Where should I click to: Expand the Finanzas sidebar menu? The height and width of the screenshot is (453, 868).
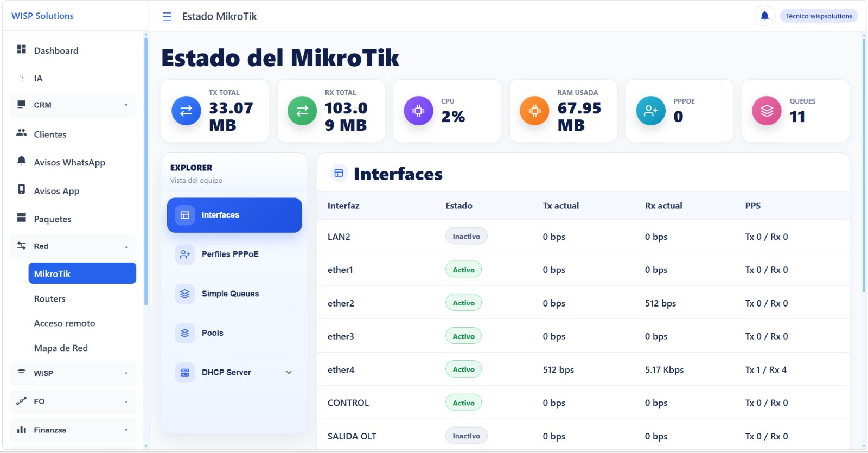pyautogui.click(x=73, y=430)
